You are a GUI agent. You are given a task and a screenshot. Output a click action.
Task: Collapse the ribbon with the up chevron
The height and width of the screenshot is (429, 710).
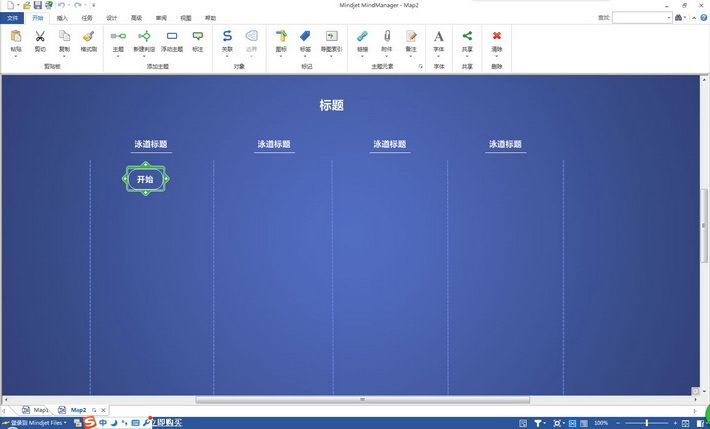point(694,18)
